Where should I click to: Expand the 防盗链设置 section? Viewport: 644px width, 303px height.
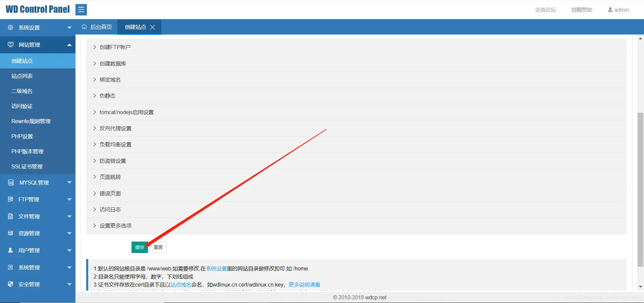tap(356, 161)
